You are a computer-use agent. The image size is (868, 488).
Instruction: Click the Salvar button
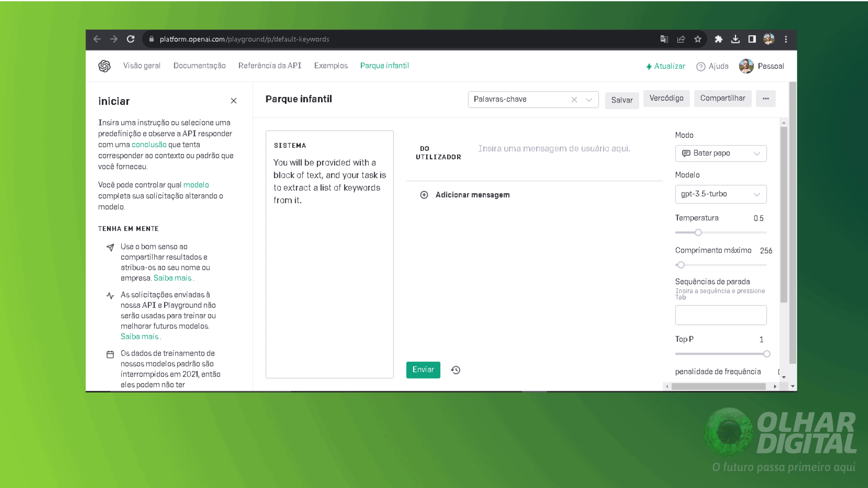click(622, 100)
